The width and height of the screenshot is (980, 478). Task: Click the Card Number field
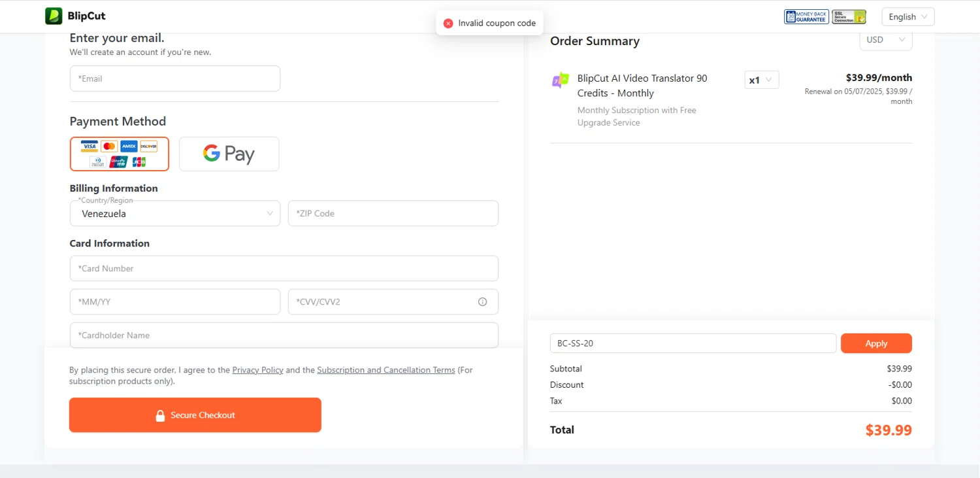(x=284, y=268)
